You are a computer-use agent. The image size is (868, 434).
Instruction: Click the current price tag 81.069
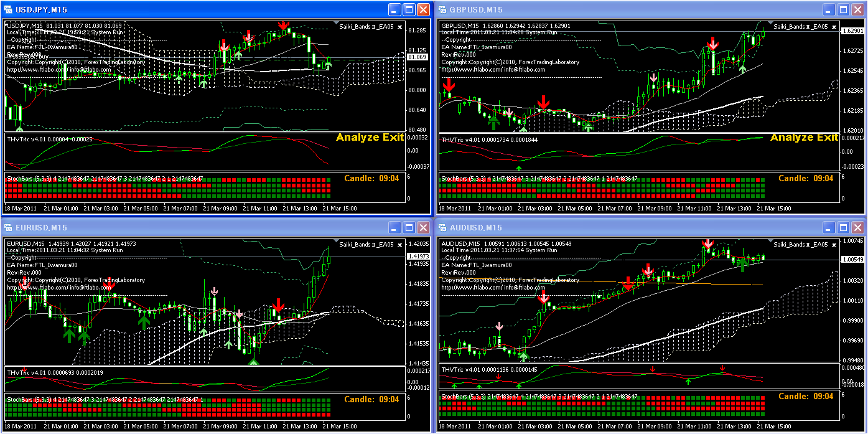pyautogui.click(x=418, y=57)
